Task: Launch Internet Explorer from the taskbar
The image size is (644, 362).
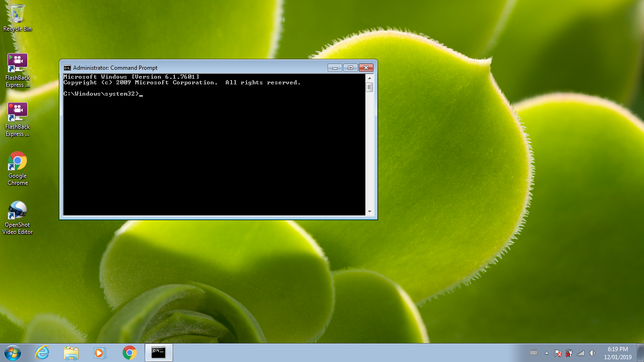Action: pyautogui.click(x=41, y=352)
